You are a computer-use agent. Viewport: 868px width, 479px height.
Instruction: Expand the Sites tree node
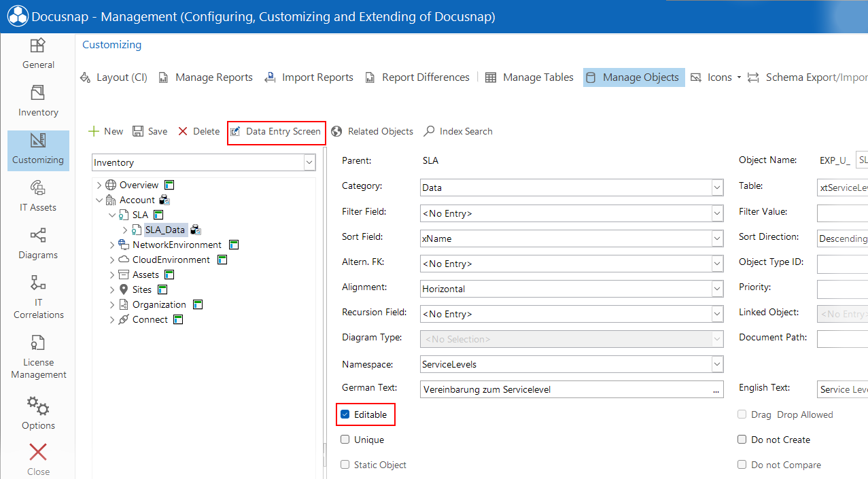[x=111, y=289]
